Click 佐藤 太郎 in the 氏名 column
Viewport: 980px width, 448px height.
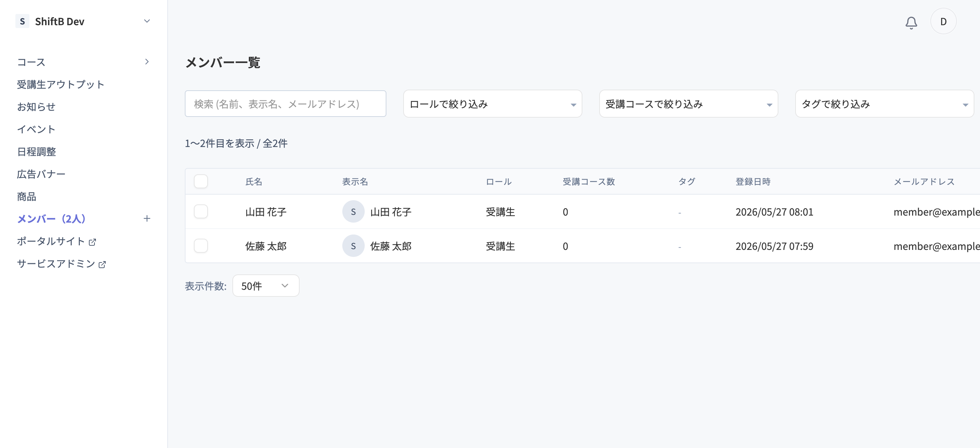[266, 246]
